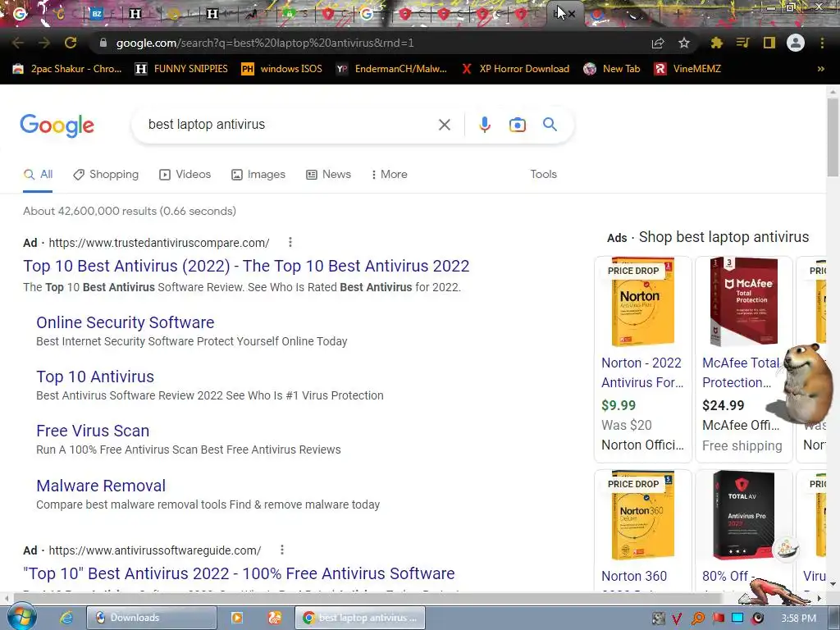840x630 pixels.
Task: Open search by image camera icon
Action: (517, 125)
